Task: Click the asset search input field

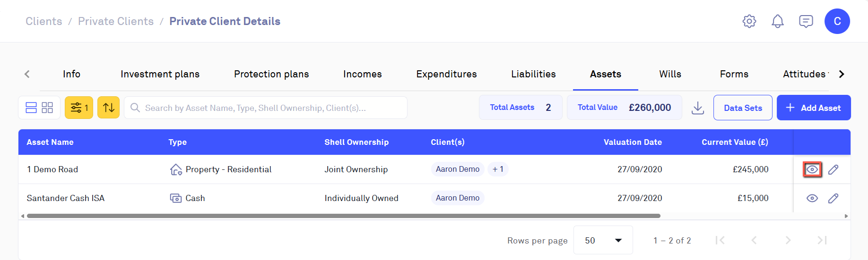Action: pos(269,108)
